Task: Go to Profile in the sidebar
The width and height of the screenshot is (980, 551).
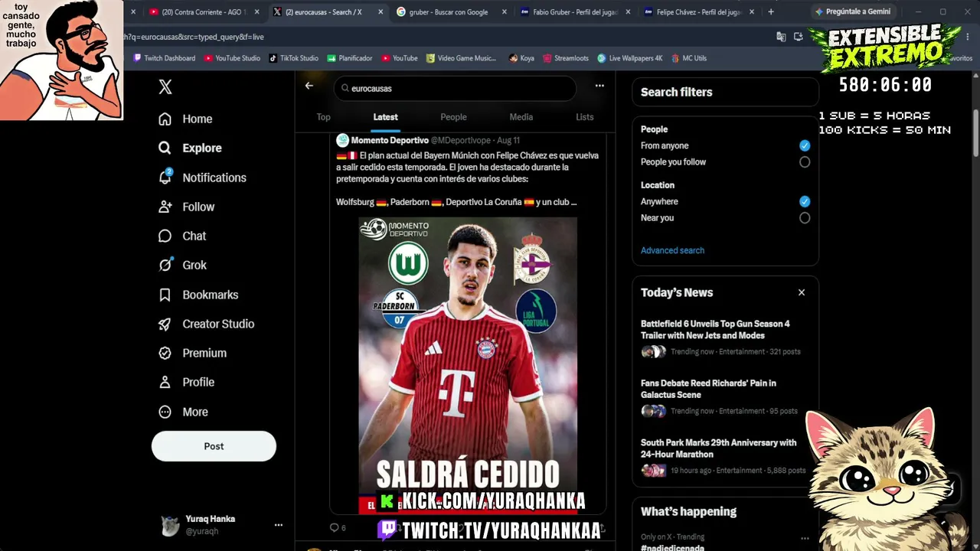Action: (186, 382)
